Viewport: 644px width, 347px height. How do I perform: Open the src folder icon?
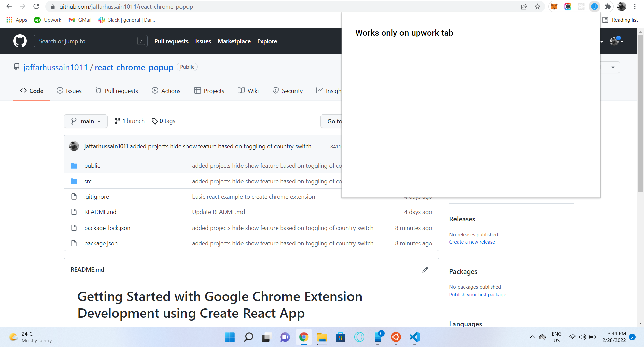coord(74,181)
